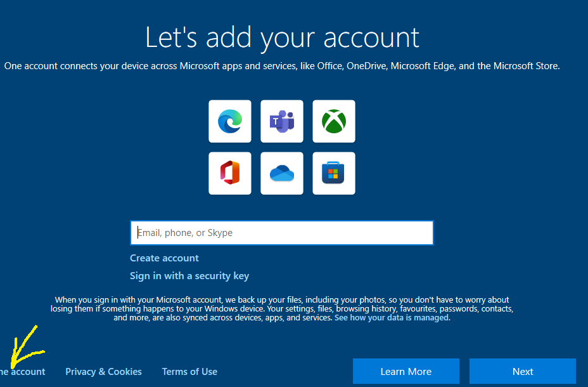Click the Next button
The image size is (588, 387).
point(523,371)
